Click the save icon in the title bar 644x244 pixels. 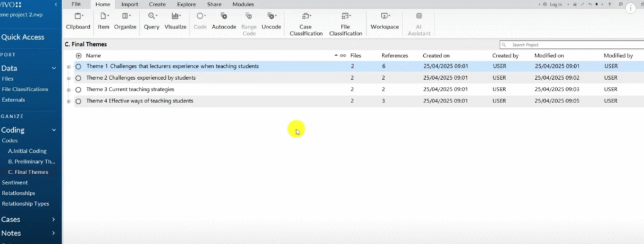575,4
